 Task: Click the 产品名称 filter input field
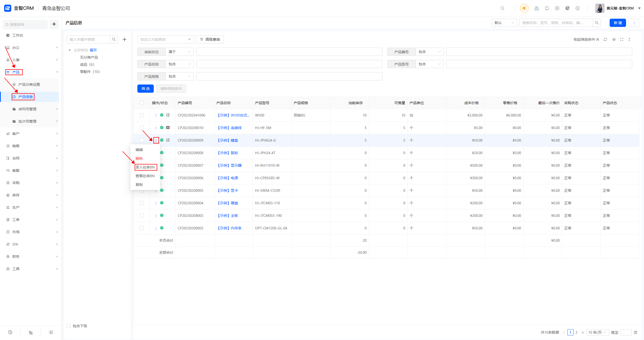tap(289, 64)
